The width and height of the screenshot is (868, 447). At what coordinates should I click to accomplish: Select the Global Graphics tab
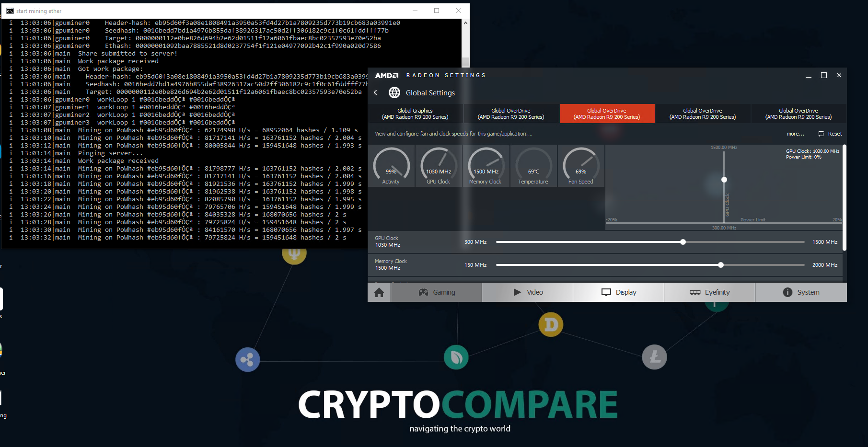tap(415, 114)
